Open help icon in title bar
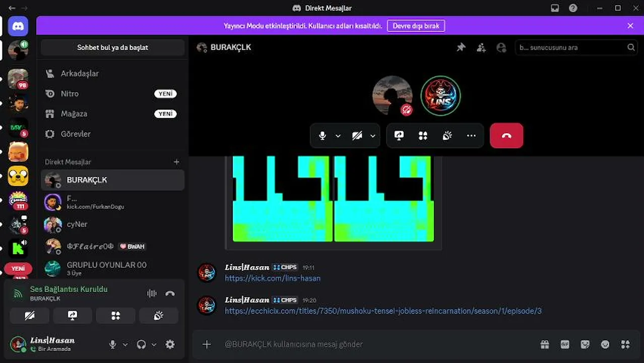 click(x=573, y=8)
